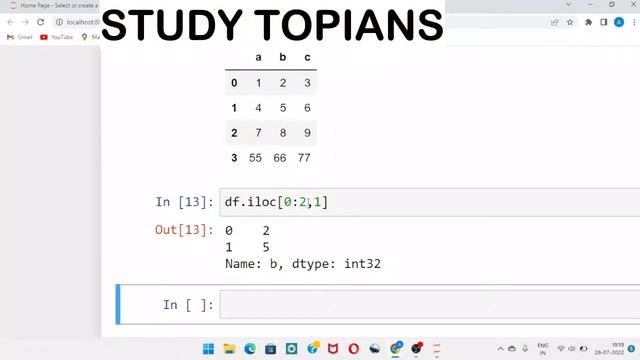
Task: Open the notification count badge
Action: (x=632, y=349)
